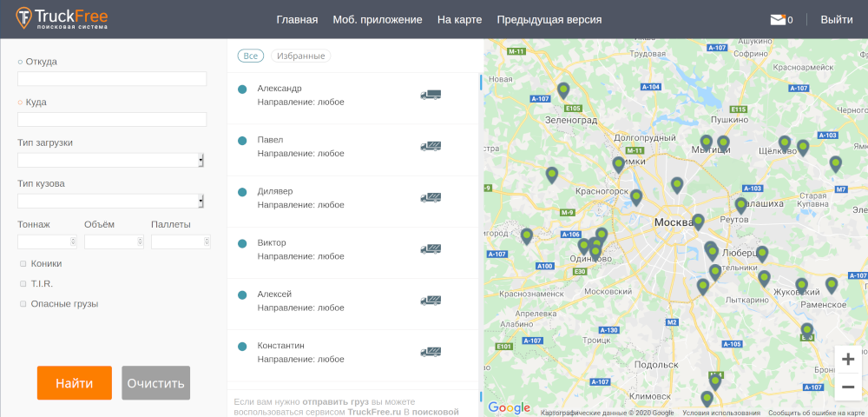Screen dimensions: 868x417
Task: Click the Google logo on the map
Action: pos(509,407)
